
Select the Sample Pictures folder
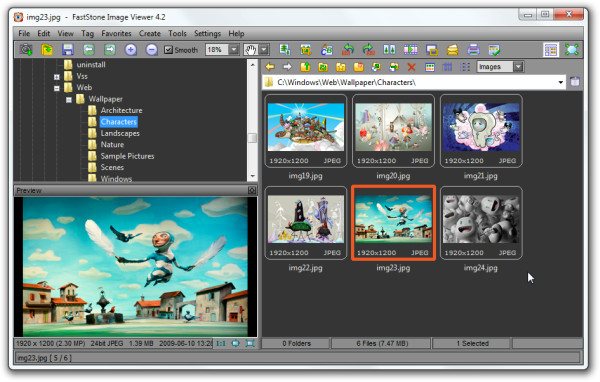[127, 156]
